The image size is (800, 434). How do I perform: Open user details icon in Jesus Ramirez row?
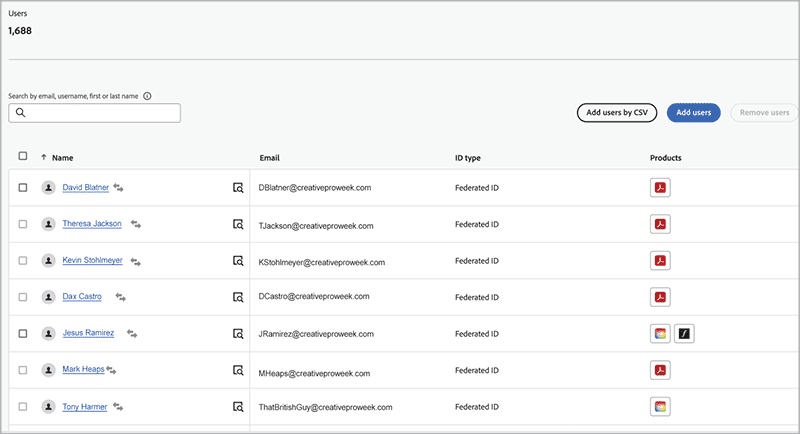(238, 334)
